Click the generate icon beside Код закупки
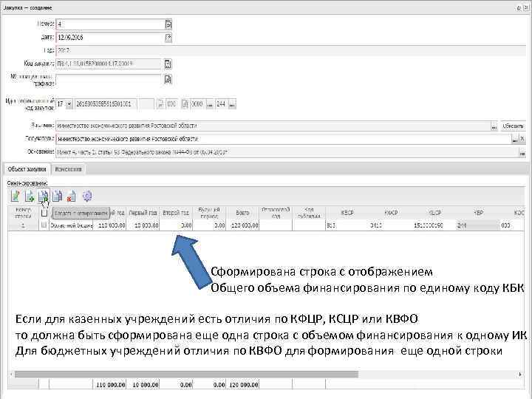The image size is (532, 399). tap(168, 64)
